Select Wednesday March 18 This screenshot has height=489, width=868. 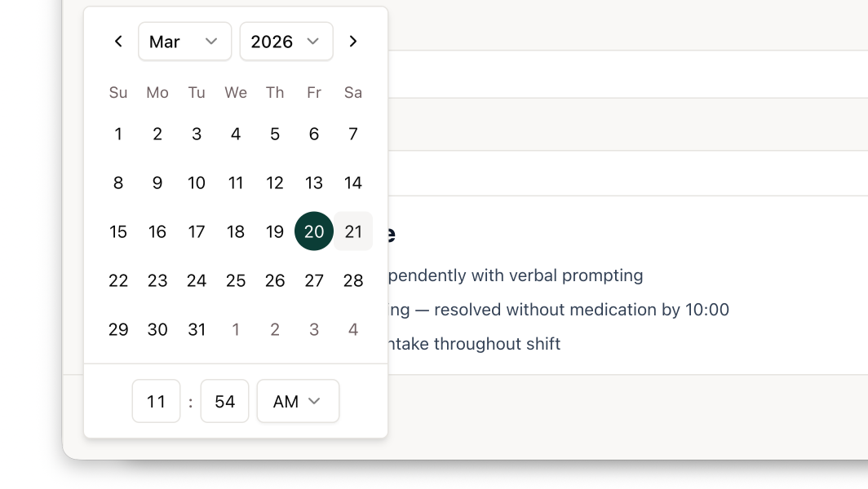click(236, 231)
